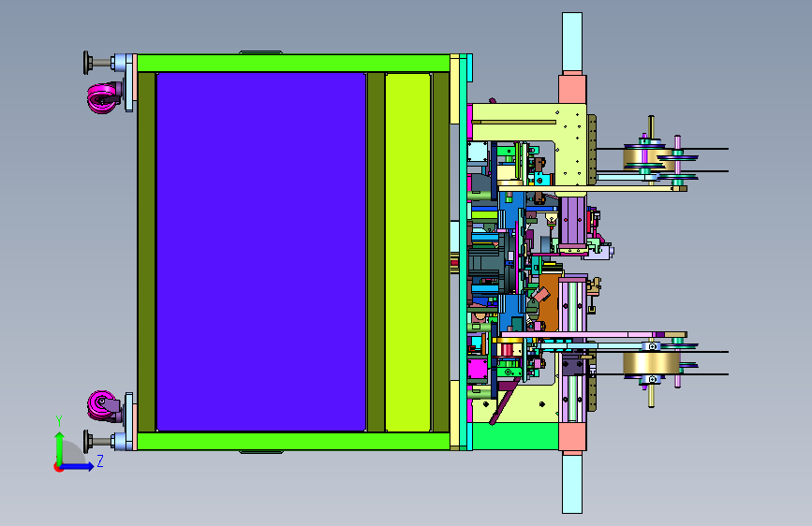Select the top pale cyan vertical bar
The image size is (812, 526).
tap(572, 42)
